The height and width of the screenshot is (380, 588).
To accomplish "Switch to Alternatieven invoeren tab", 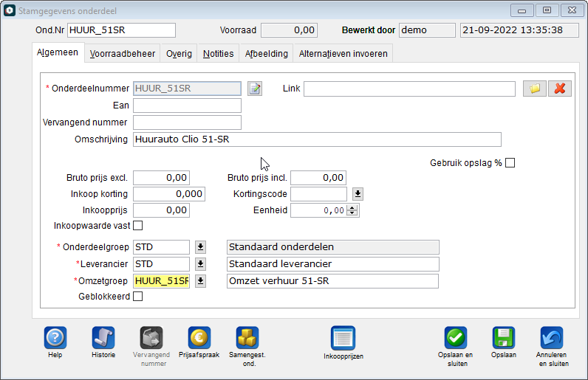I will 343,54.
